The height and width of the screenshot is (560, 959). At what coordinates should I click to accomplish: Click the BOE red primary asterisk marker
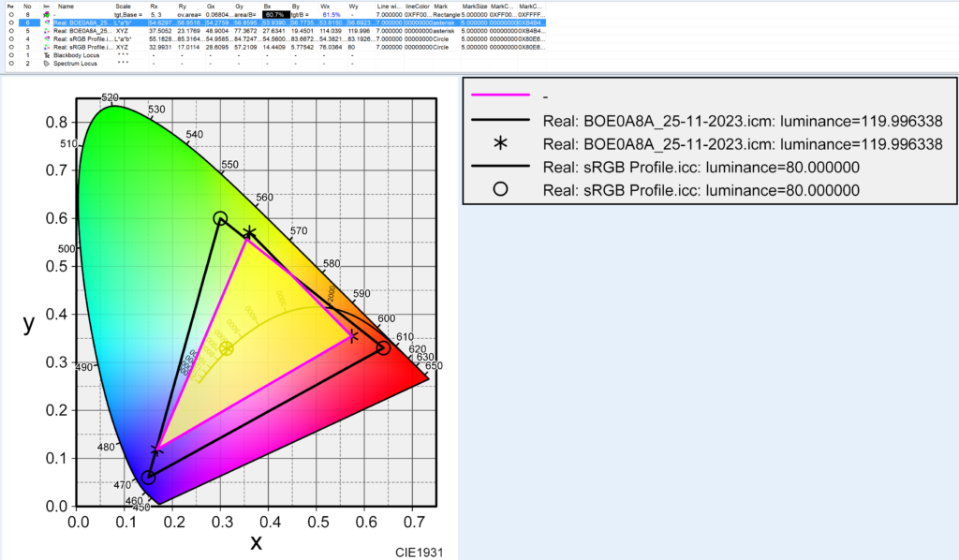point(353,336)
